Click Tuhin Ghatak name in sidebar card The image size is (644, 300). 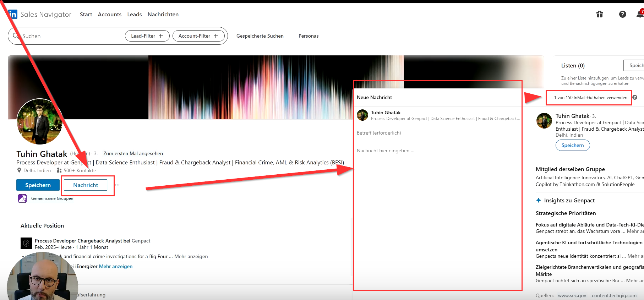[572, 116]
